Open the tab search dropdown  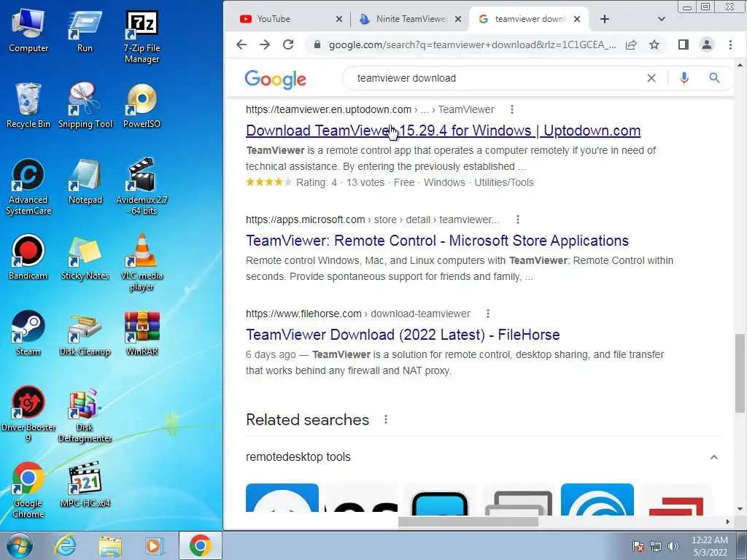pos(661,19)
